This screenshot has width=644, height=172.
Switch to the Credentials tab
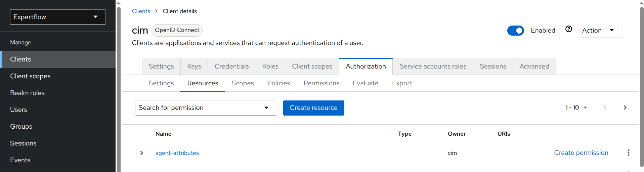click(x=231, y=67)
